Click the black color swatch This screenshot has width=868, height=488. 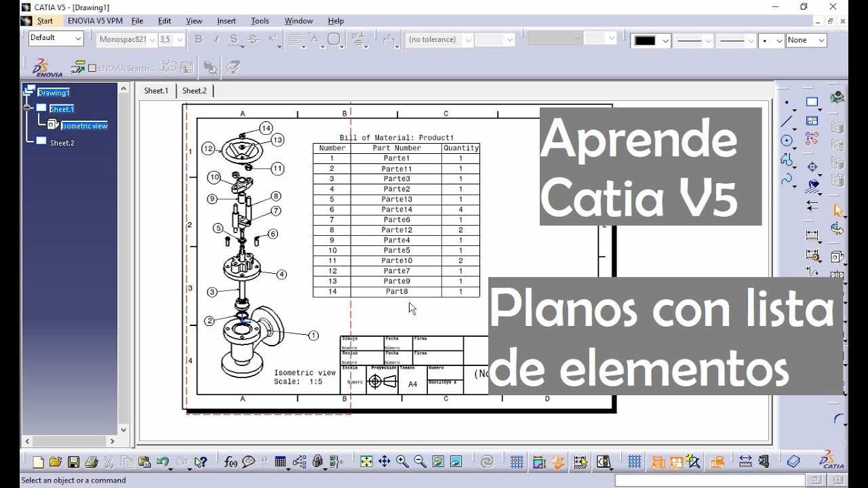coord(645,41)
